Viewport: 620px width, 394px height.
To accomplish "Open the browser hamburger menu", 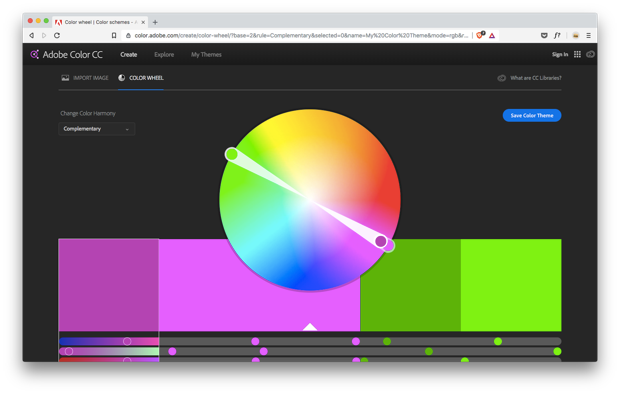I will (x=588, y=35).
